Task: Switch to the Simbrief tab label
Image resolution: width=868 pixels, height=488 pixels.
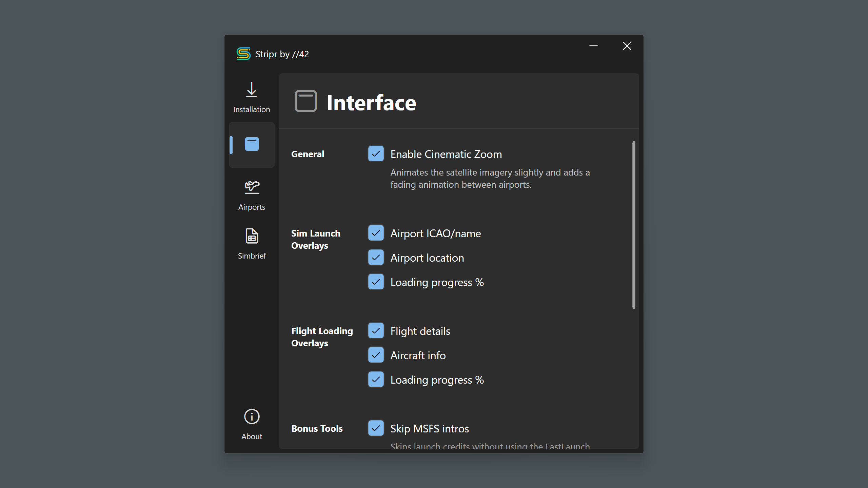Action: [x=252, y=256]
